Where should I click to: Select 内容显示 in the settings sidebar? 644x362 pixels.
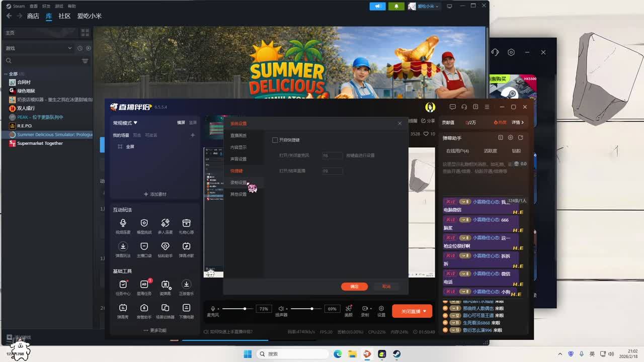(238, 147)
